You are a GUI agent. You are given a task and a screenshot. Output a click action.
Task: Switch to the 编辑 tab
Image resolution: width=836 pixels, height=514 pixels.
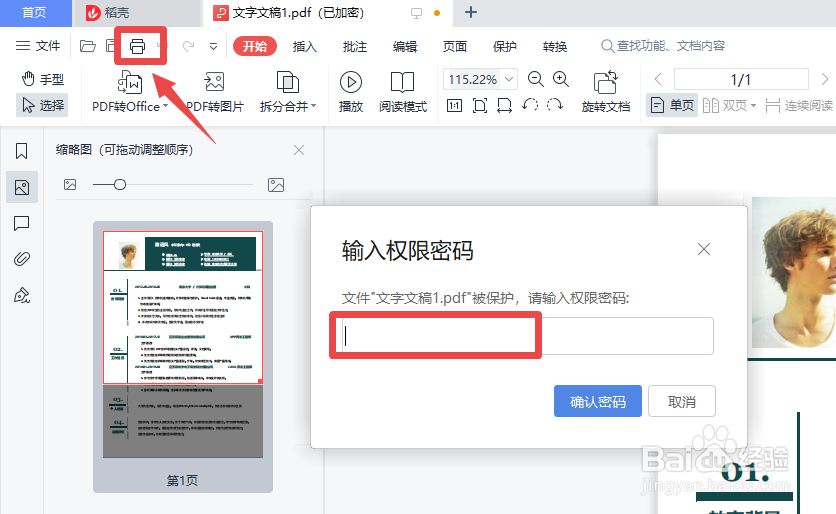(x=405, y=46)
